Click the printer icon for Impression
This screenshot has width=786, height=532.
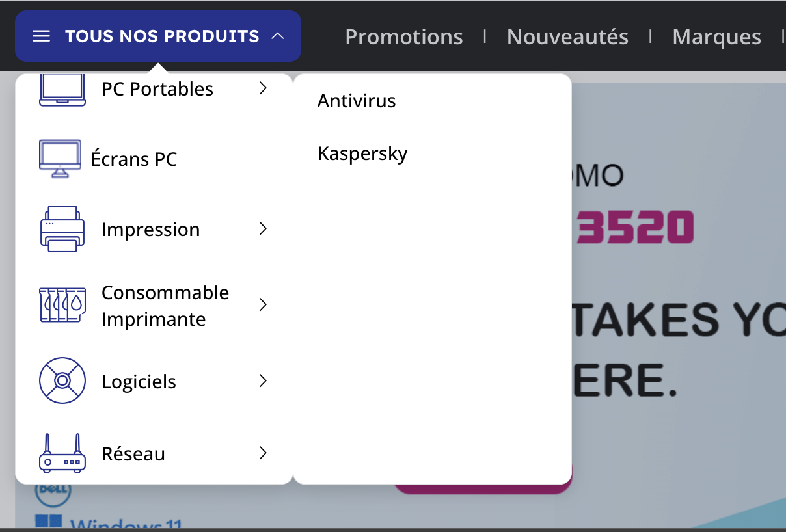pyautogui.click(x=62, y=229)
